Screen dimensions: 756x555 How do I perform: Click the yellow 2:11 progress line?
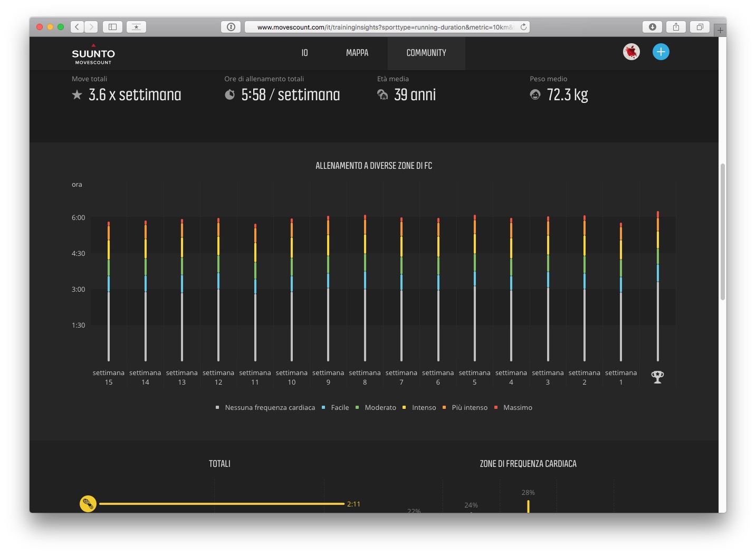point(222,504)
